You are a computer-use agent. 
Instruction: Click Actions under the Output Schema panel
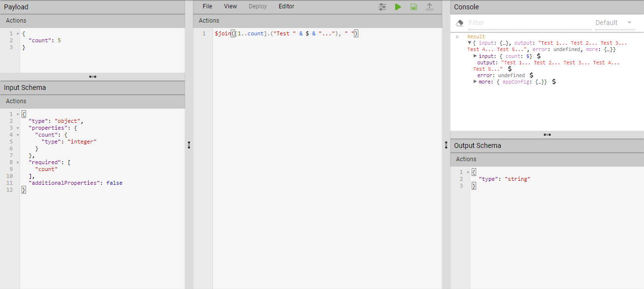[x=466, y=159]
